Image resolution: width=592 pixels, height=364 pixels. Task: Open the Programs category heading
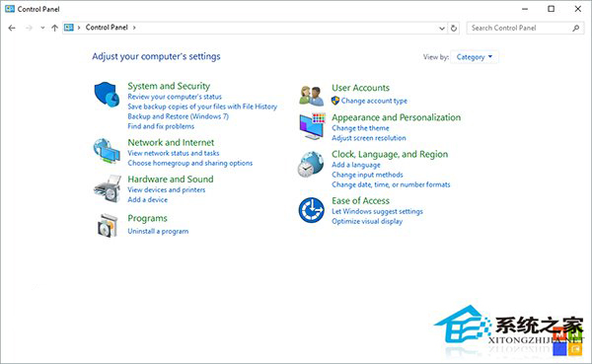(147, 218)
